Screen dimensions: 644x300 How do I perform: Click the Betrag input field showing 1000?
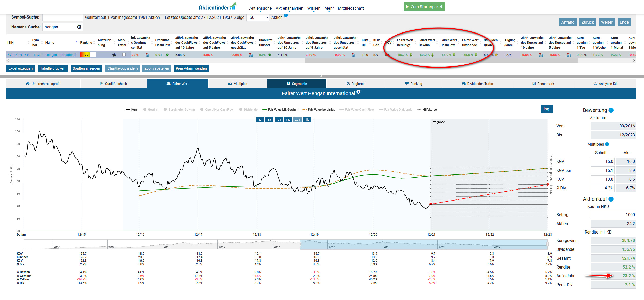(614, 215)
